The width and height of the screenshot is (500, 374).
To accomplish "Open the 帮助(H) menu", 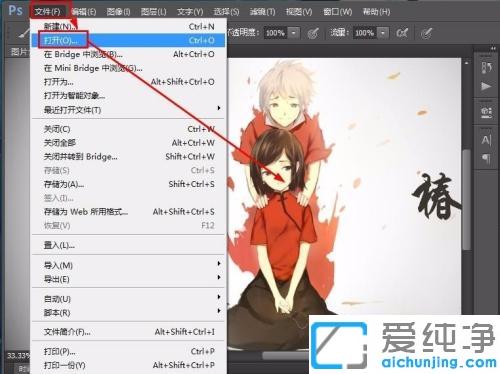I will [376, 12].
